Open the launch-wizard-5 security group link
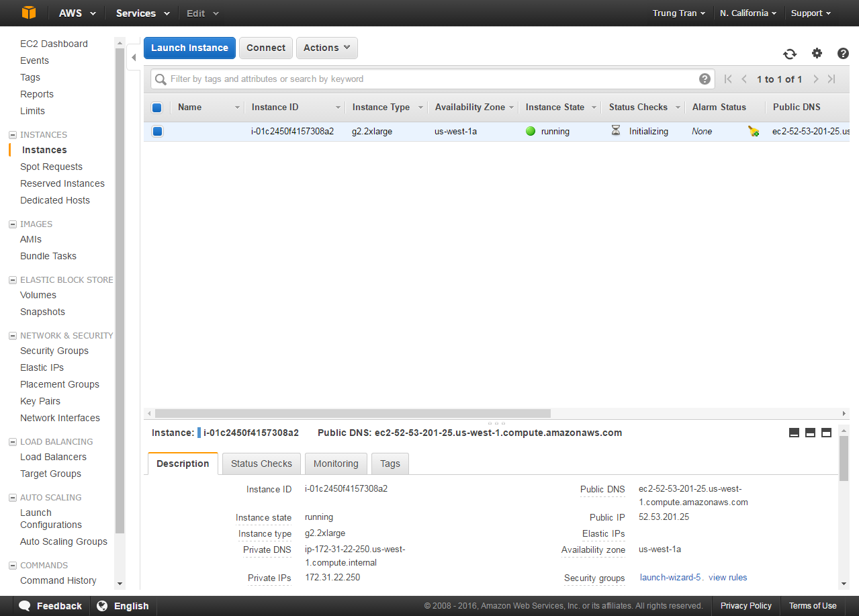 (x=670, y=577)
